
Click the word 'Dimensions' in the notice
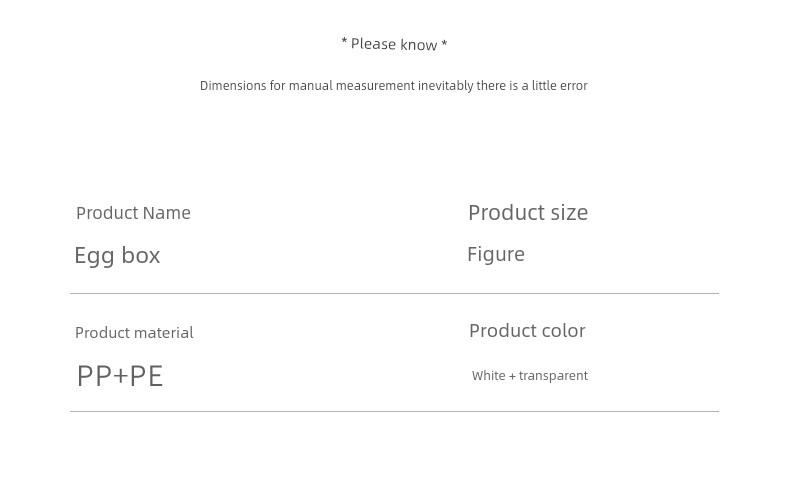pos(233,86)
